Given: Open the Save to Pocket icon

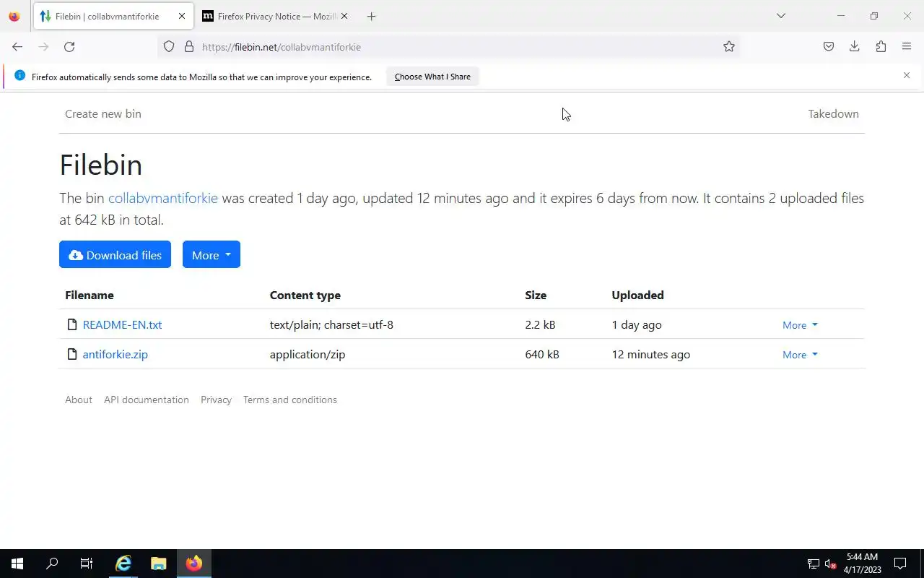Looking at the screenshot, I should coord(829,47).
